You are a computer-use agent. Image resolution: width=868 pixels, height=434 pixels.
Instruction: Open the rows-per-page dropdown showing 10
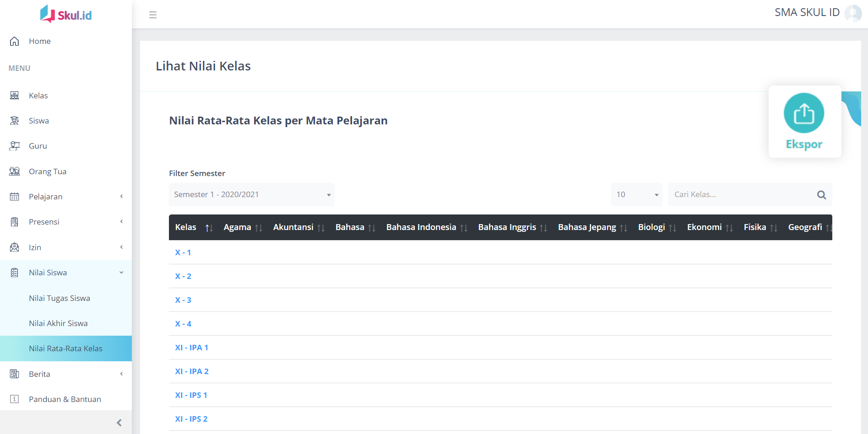point(636,195)
